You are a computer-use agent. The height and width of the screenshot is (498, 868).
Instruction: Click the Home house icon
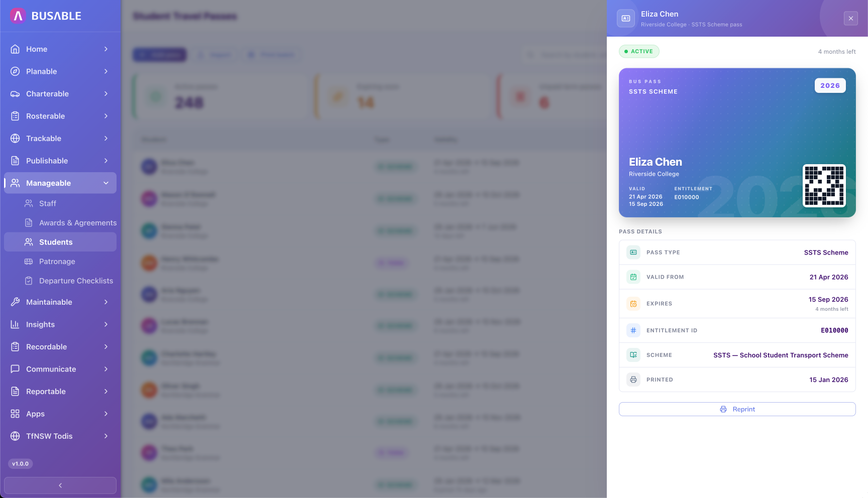tap(15, 49)
